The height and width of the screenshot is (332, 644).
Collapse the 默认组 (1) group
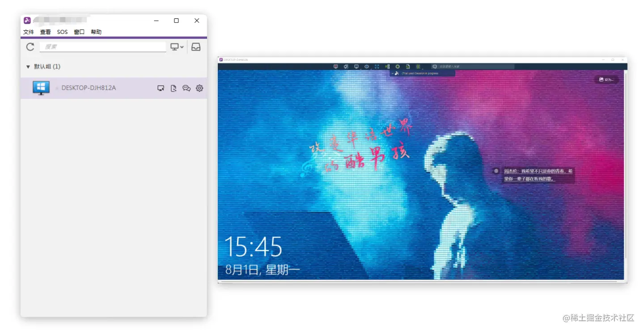pyautogui.click(x=28, y=67)
